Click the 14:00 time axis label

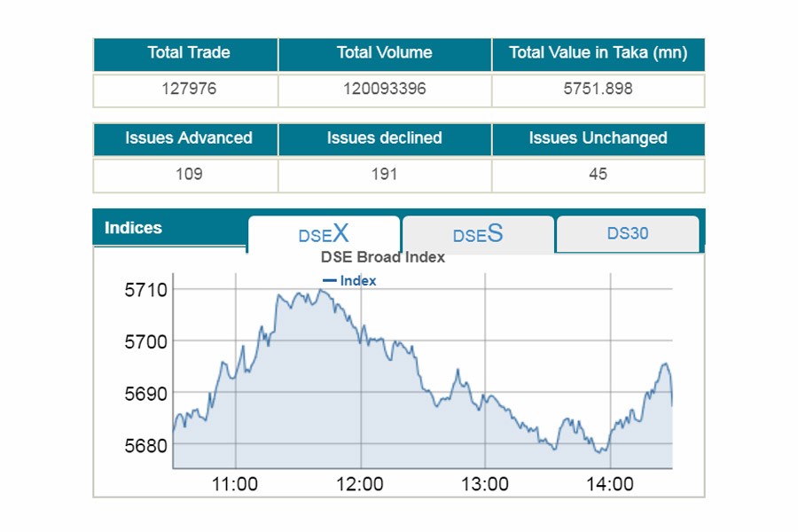[x=610, y=484]
